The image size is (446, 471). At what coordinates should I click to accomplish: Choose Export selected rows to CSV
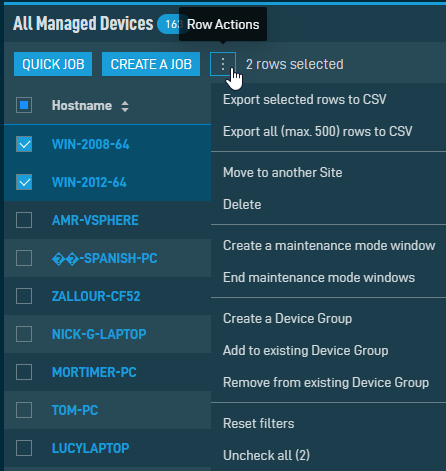305,99
